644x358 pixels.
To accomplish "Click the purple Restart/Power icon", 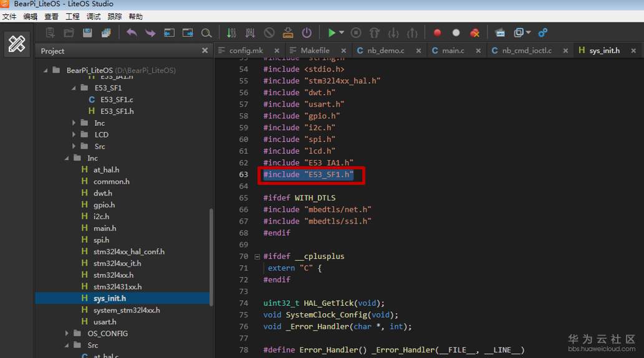I will [307, 33].
